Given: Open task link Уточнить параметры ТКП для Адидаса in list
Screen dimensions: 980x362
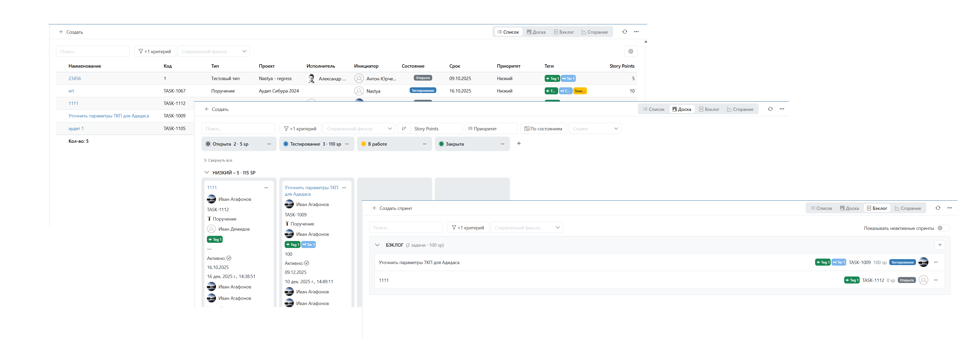Looking at the screenshot, I should tap(108, 116).
